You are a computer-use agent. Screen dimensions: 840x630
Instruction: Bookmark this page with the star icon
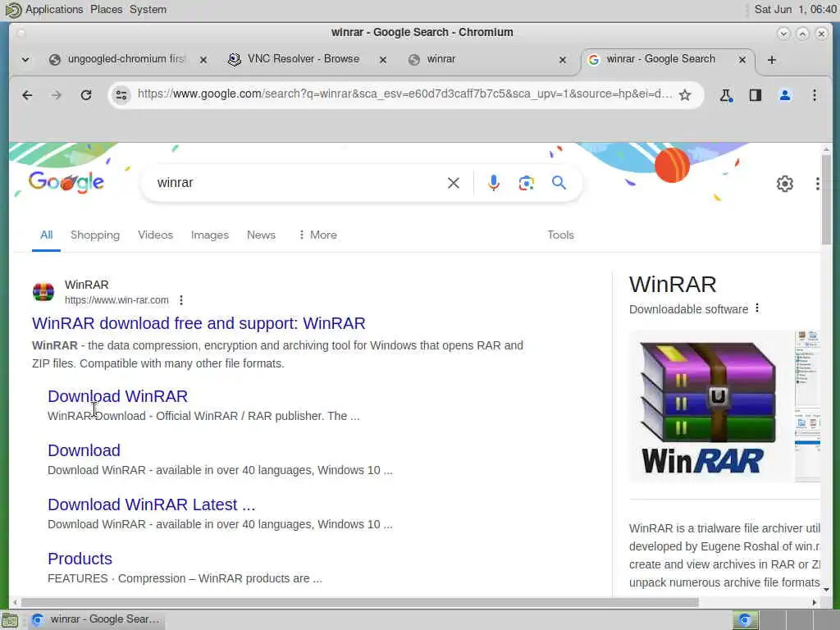click(685, 95)
